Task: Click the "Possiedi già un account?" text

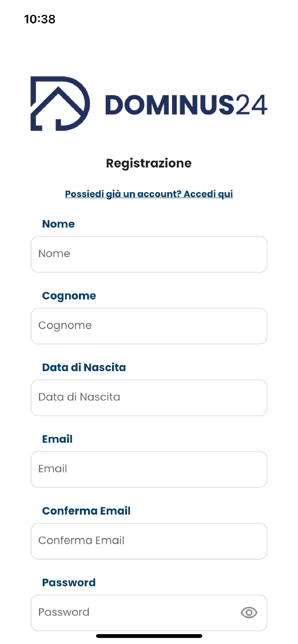Action: point(123,194)
